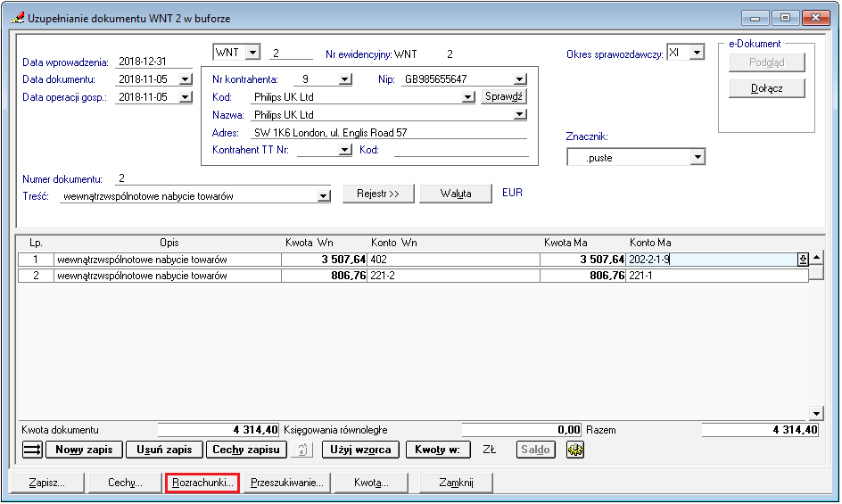842x504 pixels.
Task: Click the Waluta button
Action: [456, 194]
